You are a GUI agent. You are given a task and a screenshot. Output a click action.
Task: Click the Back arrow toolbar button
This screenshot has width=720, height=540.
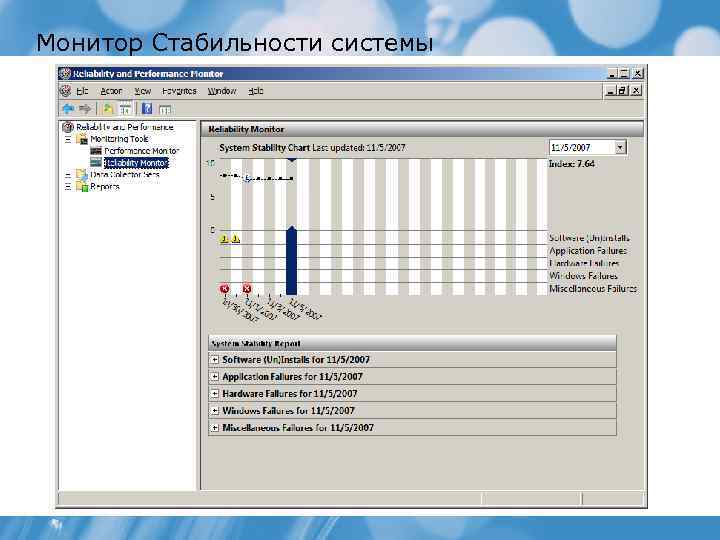(68, 109)
